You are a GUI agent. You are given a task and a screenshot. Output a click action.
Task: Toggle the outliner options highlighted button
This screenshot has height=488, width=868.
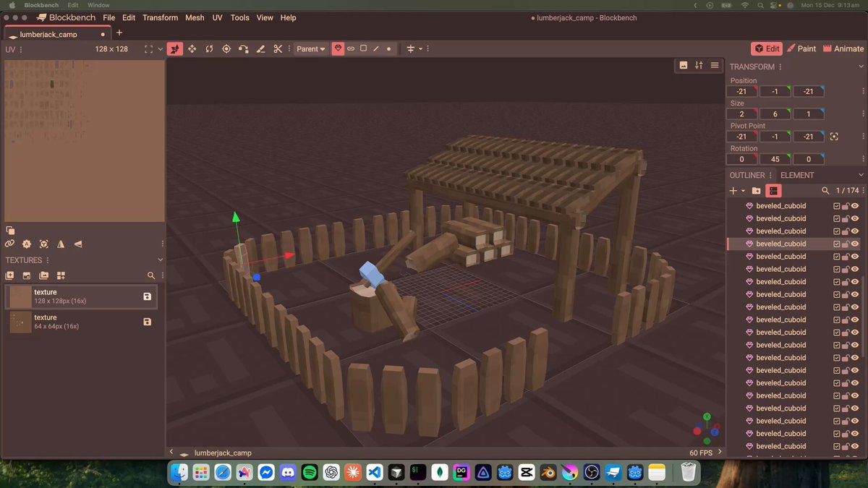[773, 191]
